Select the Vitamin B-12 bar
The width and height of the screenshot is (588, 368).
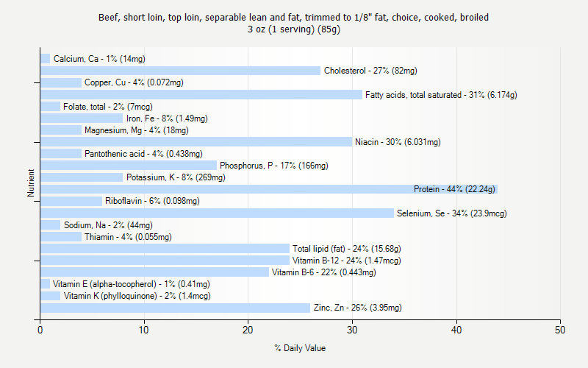click(x=165, y=261)
